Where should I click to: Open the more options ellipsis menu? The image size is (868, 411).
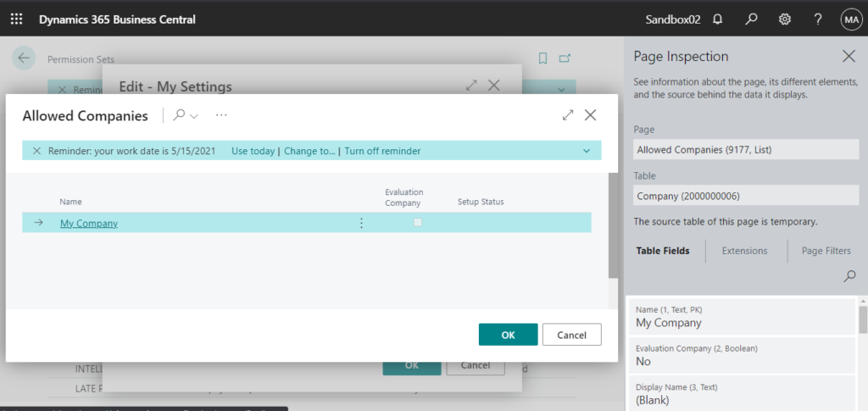pyautogui.click(x=221, y=115)
